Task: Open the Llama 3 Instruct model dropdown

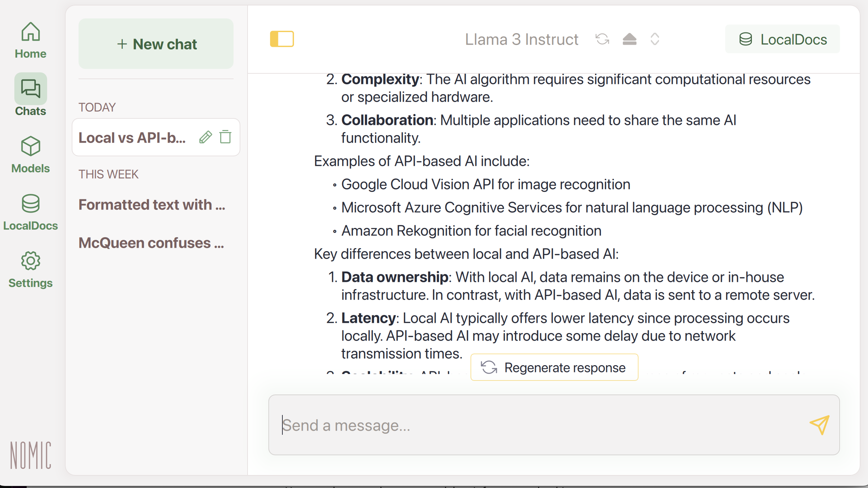Action: click(521, 39)
